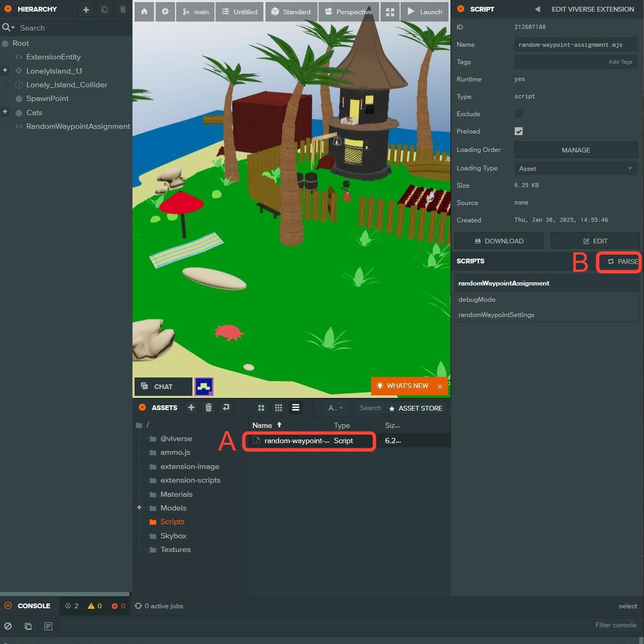Open the Loading Type dropdown
The image size is (644, 644).
click(x=576, y=169)
